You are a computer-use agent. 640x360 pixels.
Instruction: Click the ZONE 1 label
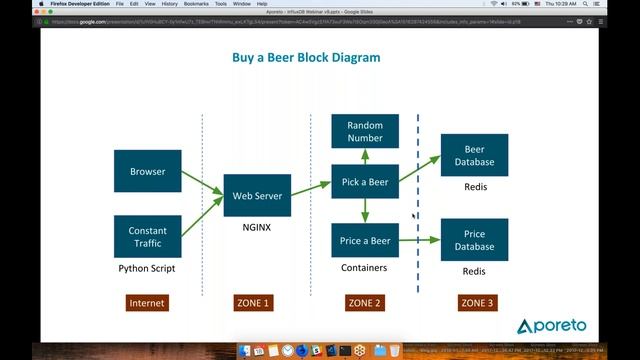(253, 303)
